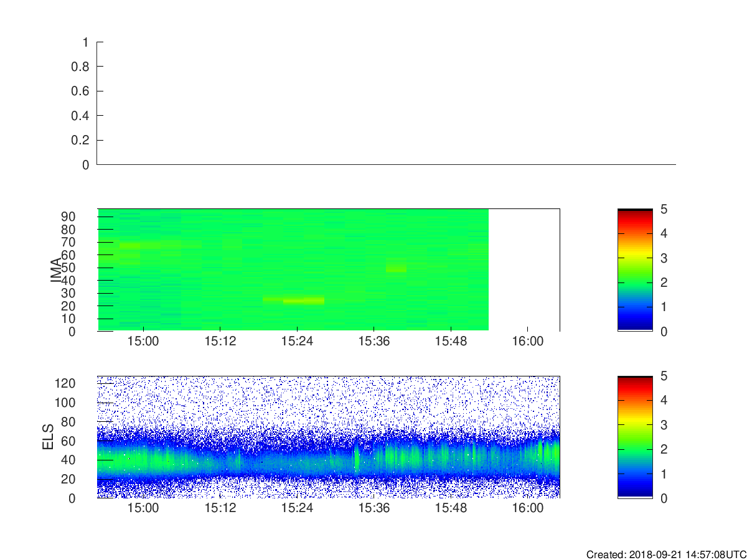
Task: Click 15:48 tick under the IMA plot
Action: (x=451, y=342)
